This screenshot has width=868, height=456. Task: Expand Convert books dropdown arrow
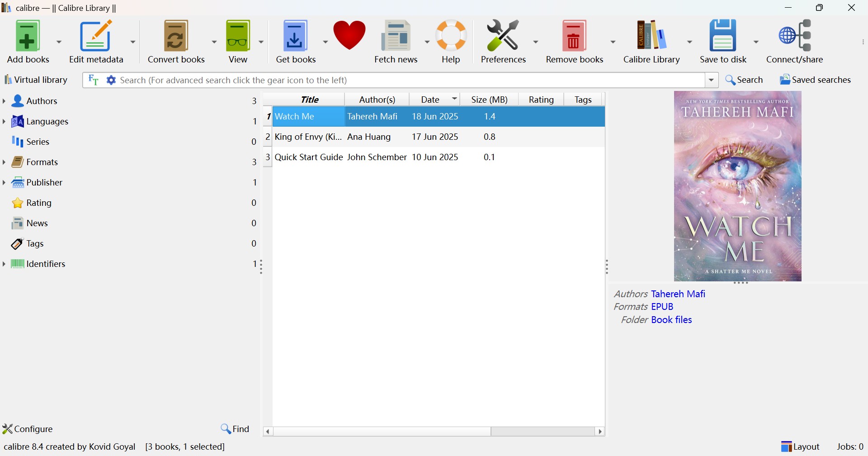coord(214,41)
